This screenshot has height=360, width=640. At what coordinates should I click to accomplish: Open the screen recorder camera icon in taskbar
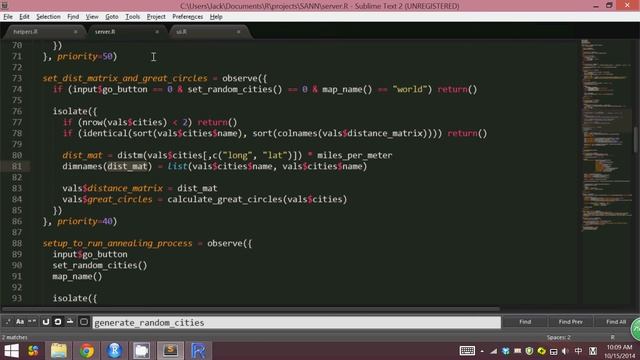coord(141,351)
